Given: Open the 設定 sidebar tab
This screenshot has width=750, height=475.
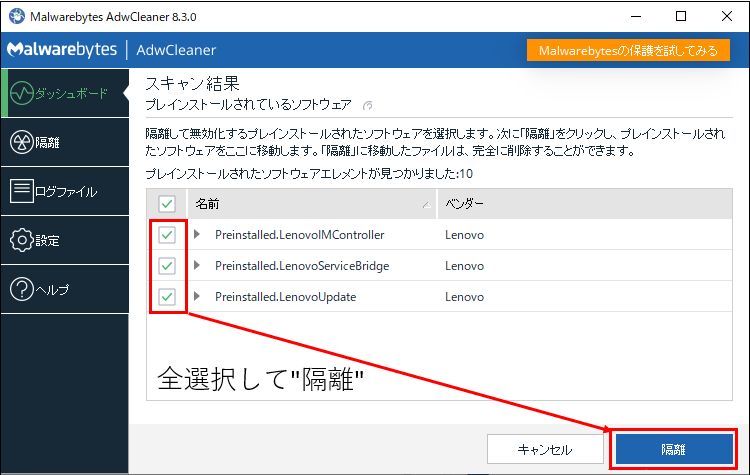Looking at the screenshot, I should point(65,240).
